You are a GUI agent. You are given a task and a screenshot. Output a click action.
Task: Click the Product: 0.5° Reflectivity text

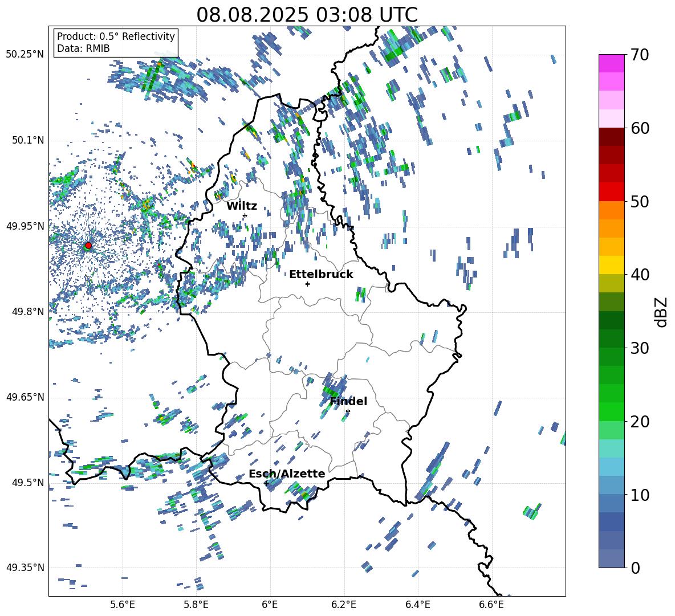116,36
